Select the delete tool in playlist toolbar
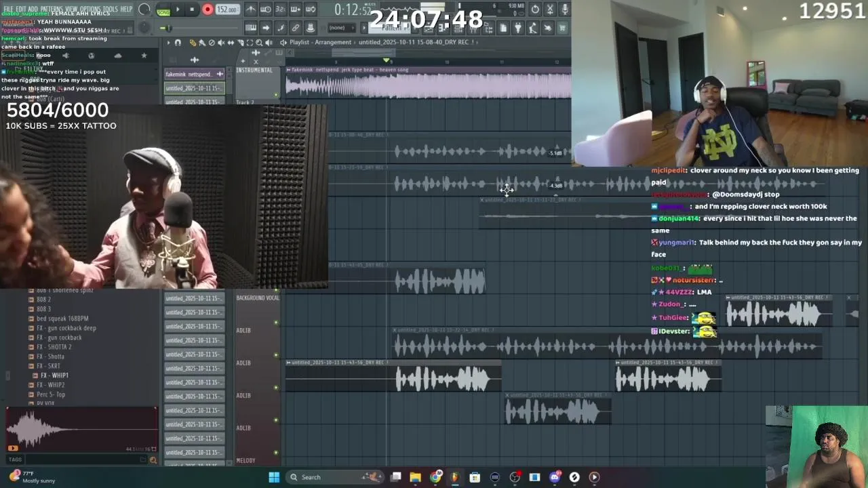This screenshot has height=488, width=868. pos(212,42)
